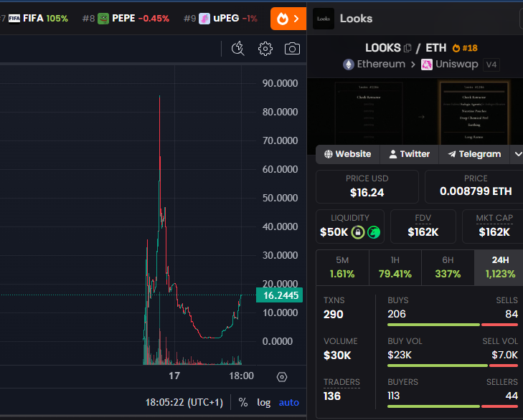Click the buyers versus sellers ratio bar
Screen dimensions: 523x420
coord(453,406)
